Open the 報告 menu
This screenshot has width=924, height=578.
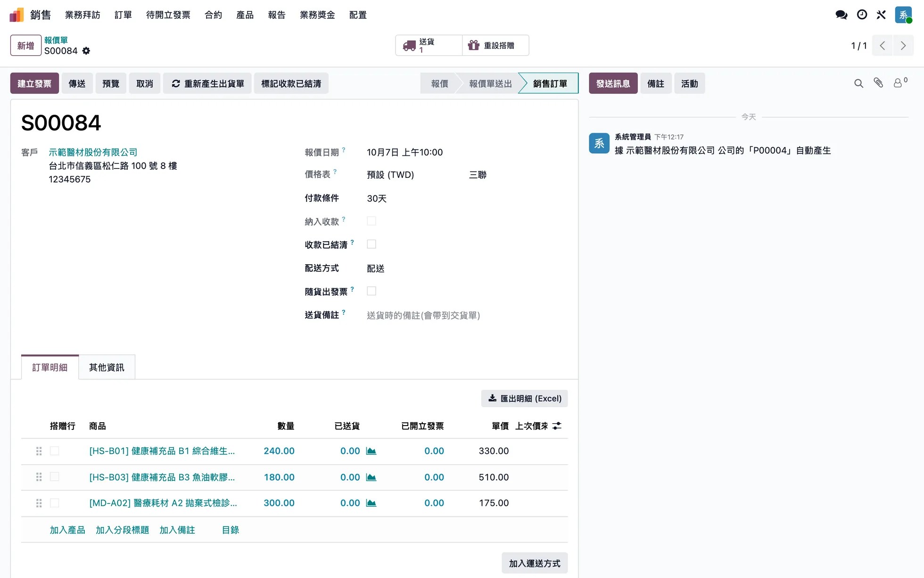(x=277, y=15)
